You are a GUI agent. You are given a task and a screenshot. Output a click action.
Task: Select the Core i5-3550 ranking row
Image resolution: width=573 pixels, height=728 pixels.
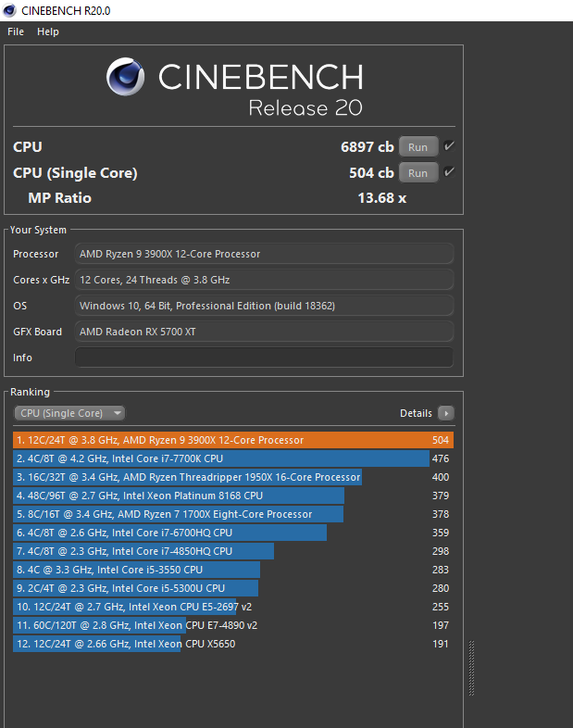click(x=232, y=570)
